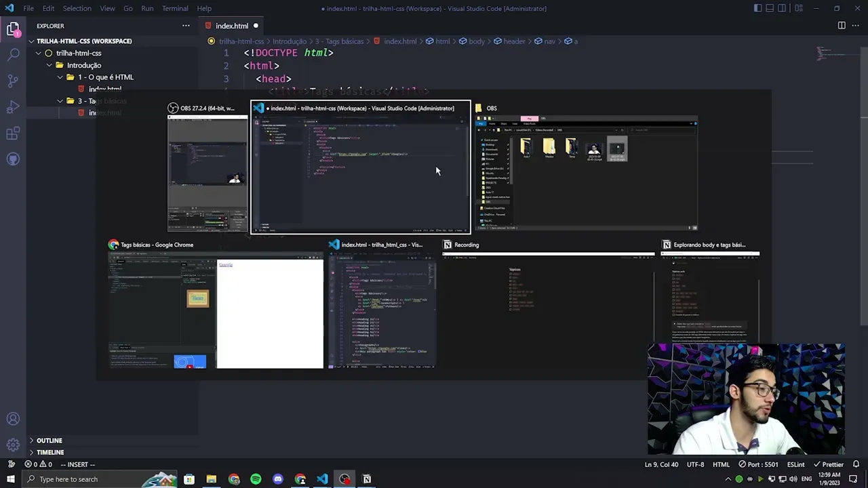Open the Search view in activity bar

pyautogui.click(x=13, y=55)
